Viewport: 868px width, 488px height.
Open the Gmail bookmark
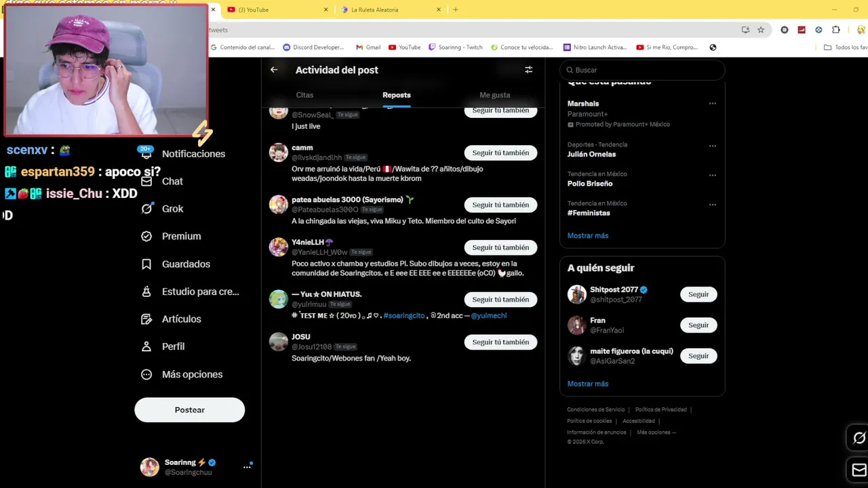point(368,47)
